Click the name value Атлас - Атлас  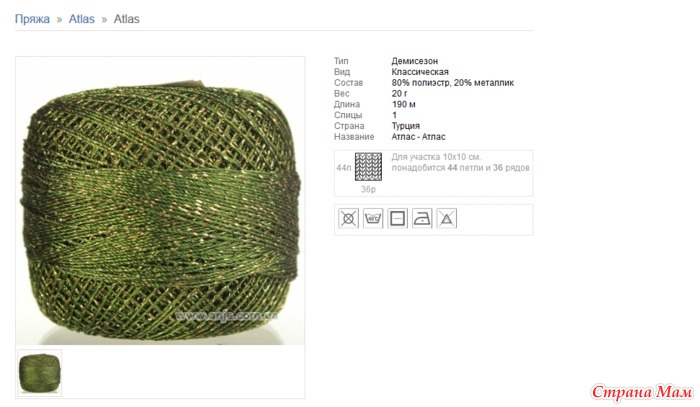pyautogui.click(x=418, y=137)
